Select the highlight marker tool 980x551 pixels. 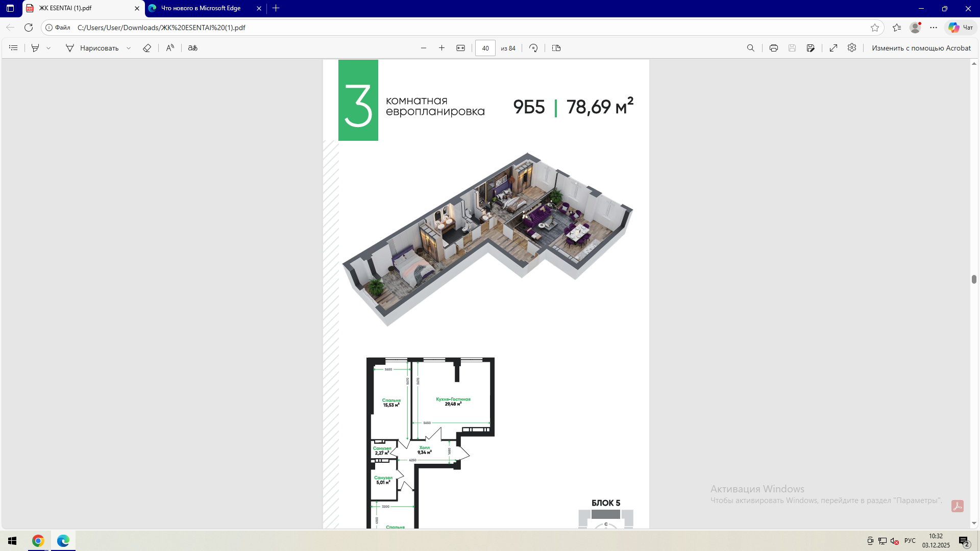click(x=35, y=48)
